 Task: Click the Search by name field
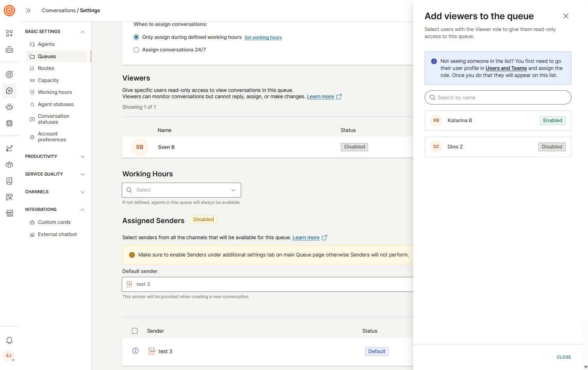click(498, 98)
